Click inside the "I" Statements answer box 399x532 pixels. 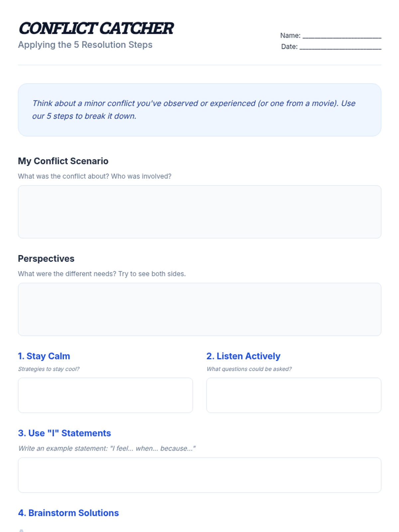point(199,475)
